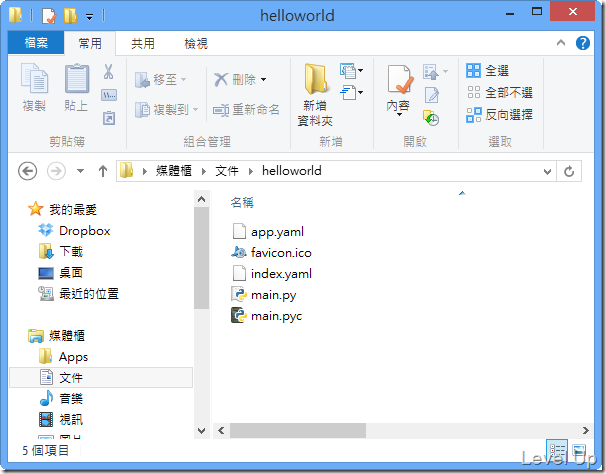
Task: Click the Copy path icon in clipboard group
Action: coord(109,95)
